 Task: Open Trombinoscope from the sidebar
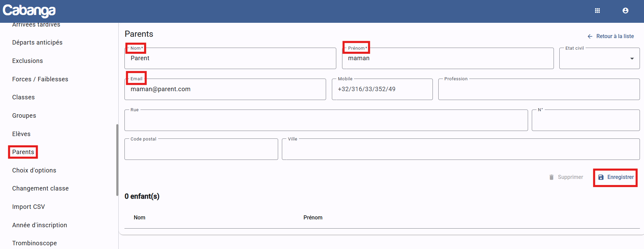pos(34,243)
